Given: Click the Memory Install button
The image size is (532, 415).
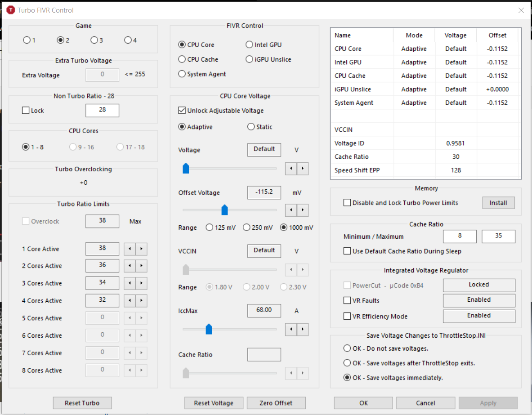Looking at the screenshot, I should click(x=498, y=203).
